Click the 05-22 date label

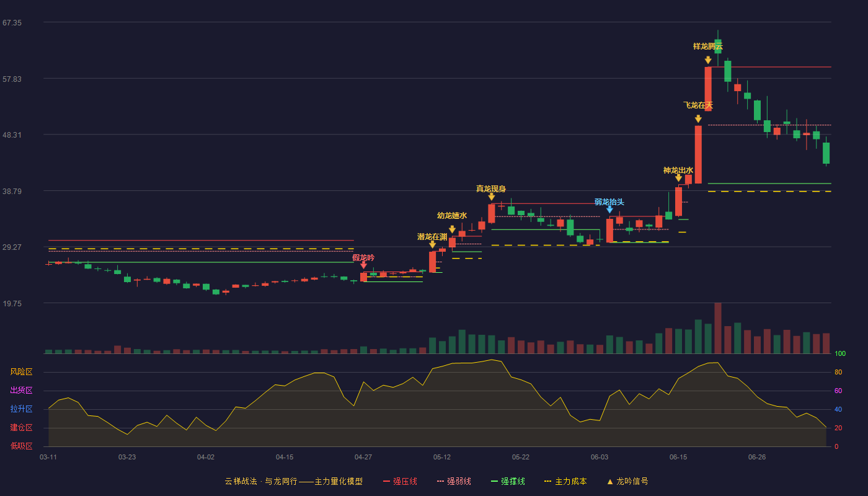click(x=521, y=457)
